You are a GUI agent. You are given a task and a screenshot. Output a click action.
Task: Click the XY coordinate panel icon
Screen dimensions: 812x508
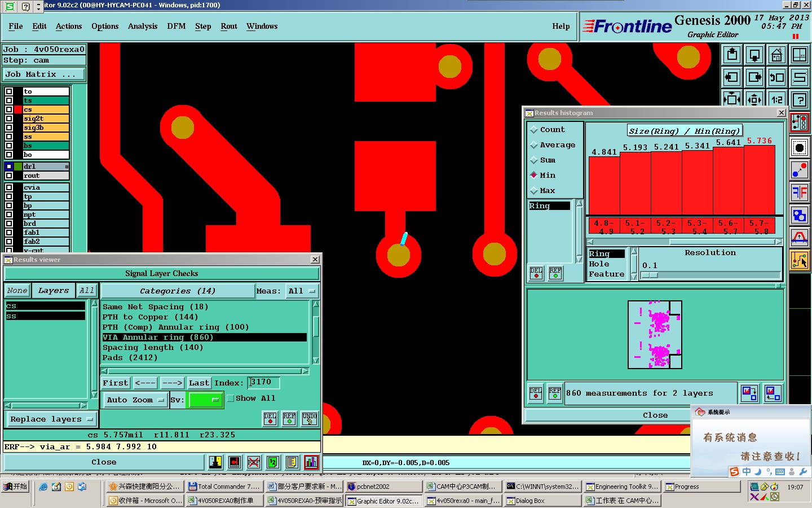point(800,55)
